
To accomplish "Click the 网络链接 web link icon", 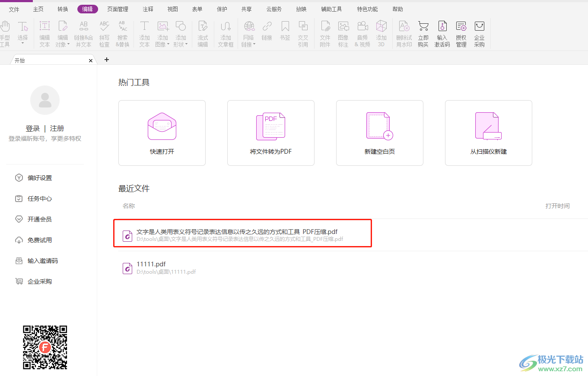I will coord(249,27).
